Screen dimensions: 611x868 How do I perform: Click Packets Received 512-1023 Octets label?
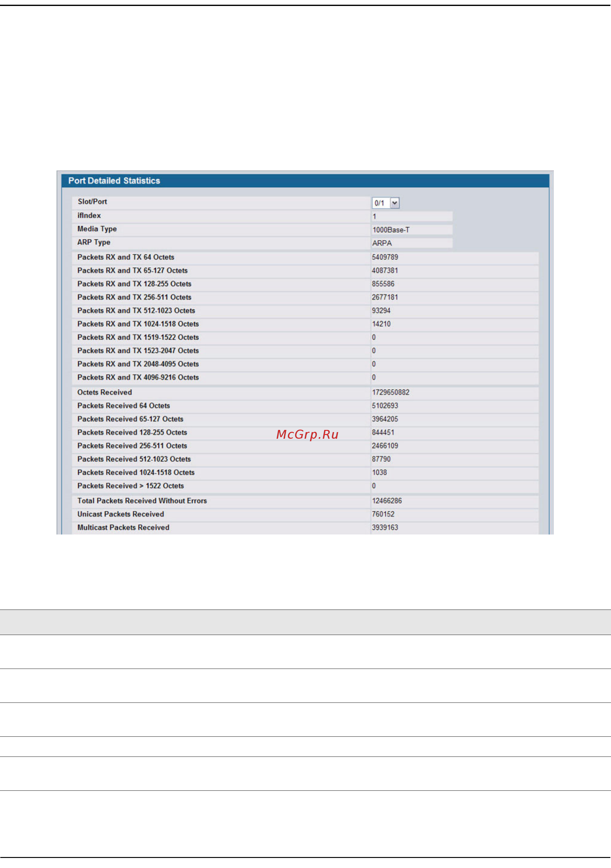134,459
